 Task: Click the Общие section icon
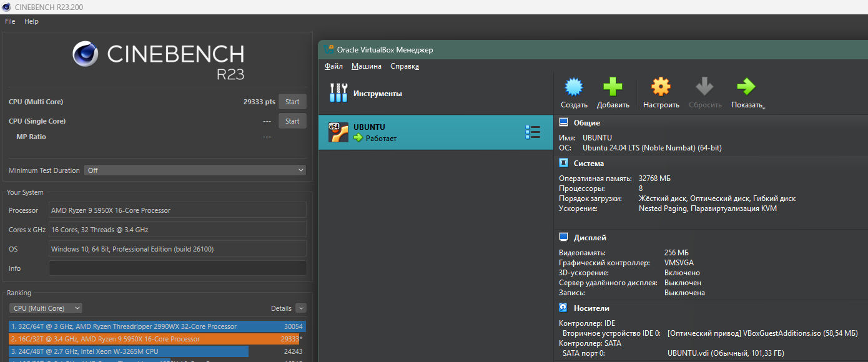[x=563, y=123]
